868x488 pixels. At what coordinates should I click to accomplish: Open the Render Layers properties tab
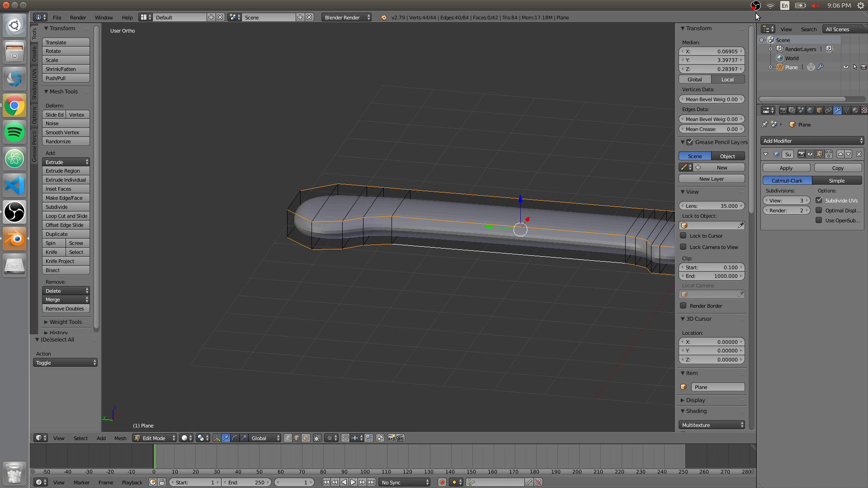coord(792,110)
